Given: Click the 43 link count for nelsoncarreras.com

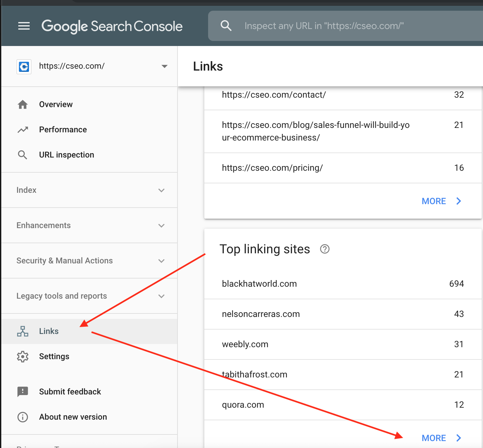Looking at the screenshot, I should point(459,314).
